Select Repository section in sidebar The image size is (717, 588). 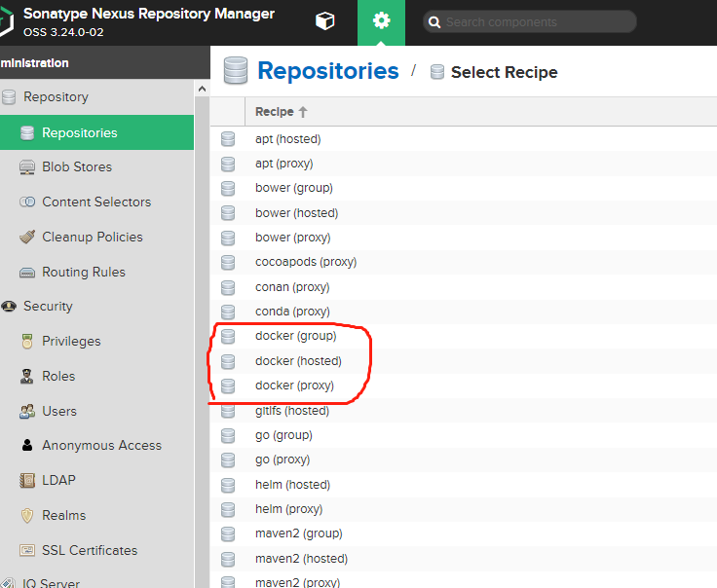(x=56, y=96)
